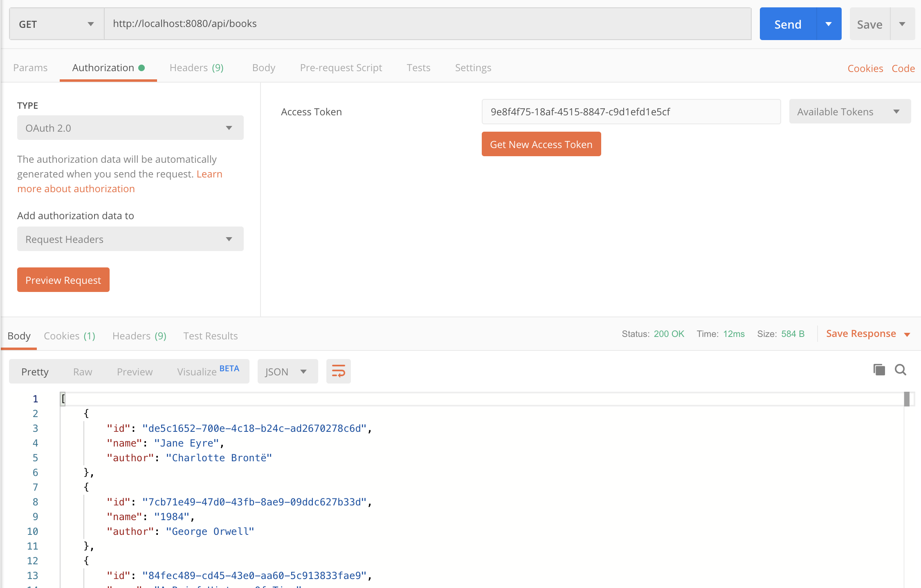Click the request URL field
Image resolution: width=921 pixels, height=588 pixels.
[x=428, y=24]
